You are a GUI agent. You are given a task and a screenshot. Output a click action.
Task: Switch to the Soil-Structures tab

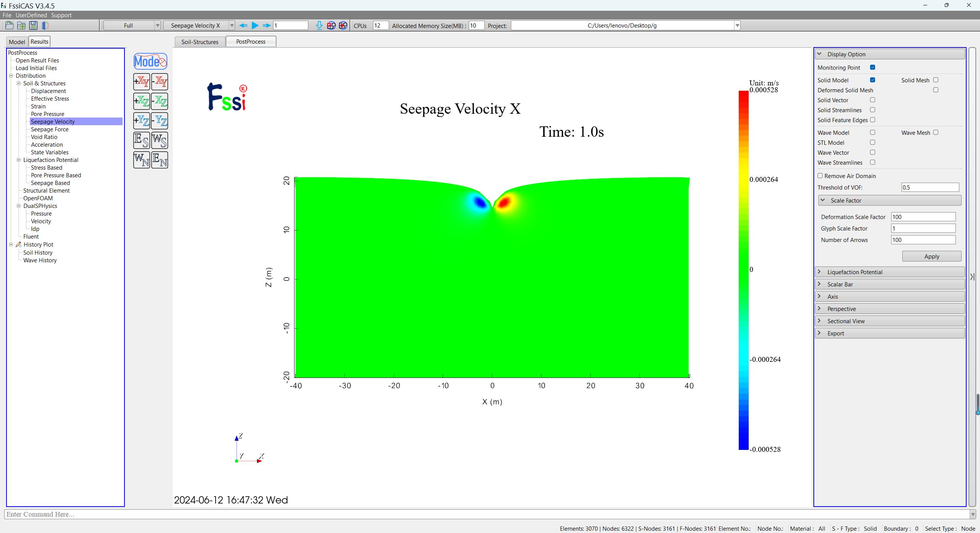tap(200, 42)
